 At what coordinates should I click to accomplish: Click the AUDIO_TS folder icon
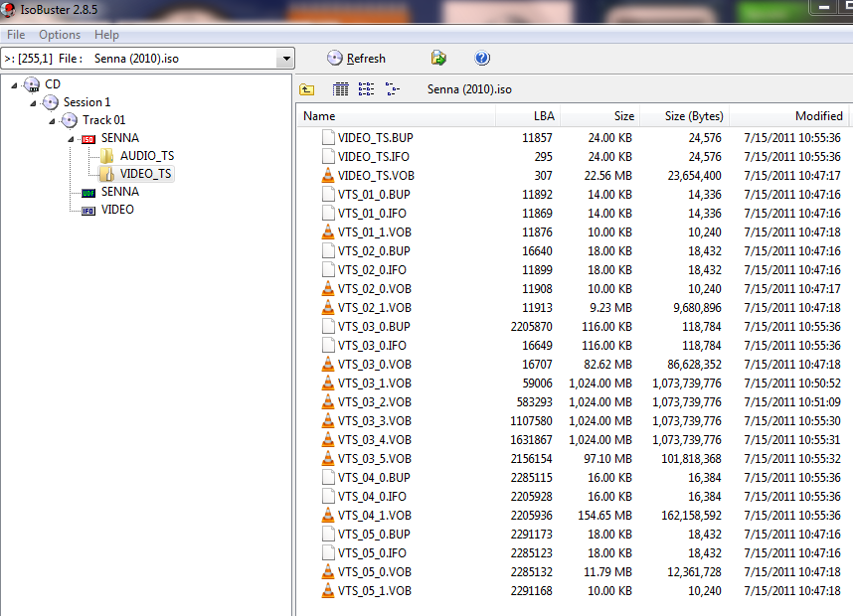pos(107,156)
